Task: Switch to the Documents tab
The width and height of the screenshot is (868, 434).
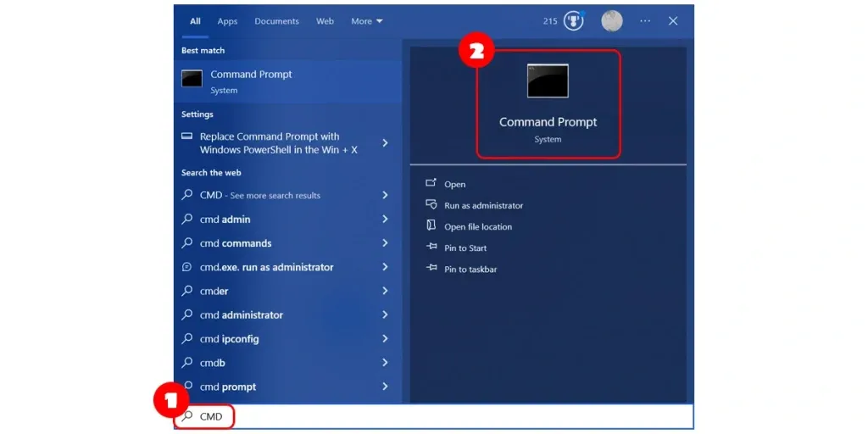Action: pos(276,21)
